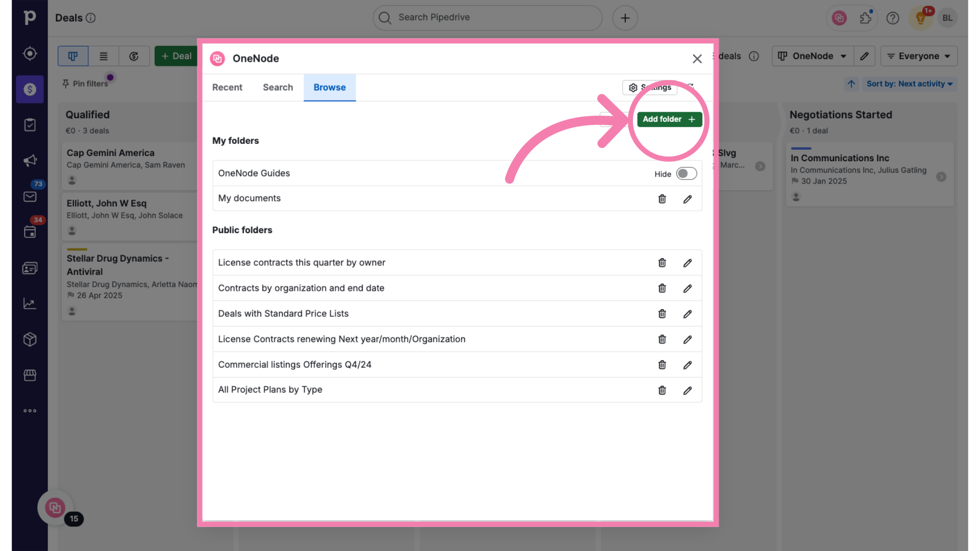
Task: Click In Communications Inc activity arrow
Action: click(x=941, y=177)
